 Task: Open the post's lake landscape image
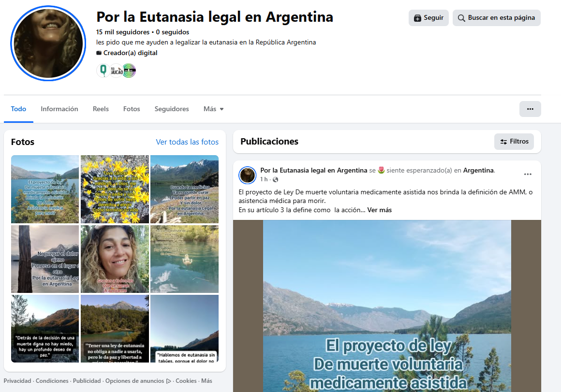pos(387,306)
